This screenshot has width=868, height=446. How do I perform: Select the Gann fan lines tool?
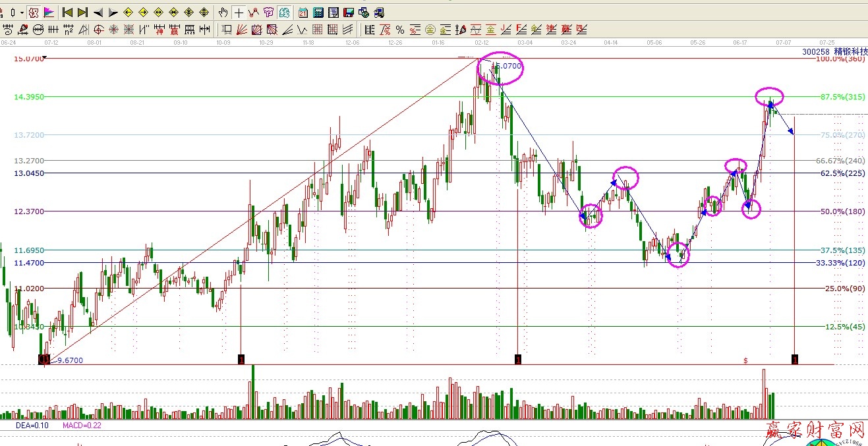point(241,30)
